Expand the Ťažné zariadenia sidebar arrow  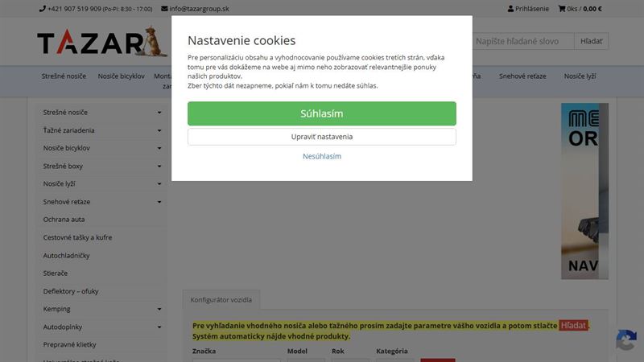pos(159,130)
